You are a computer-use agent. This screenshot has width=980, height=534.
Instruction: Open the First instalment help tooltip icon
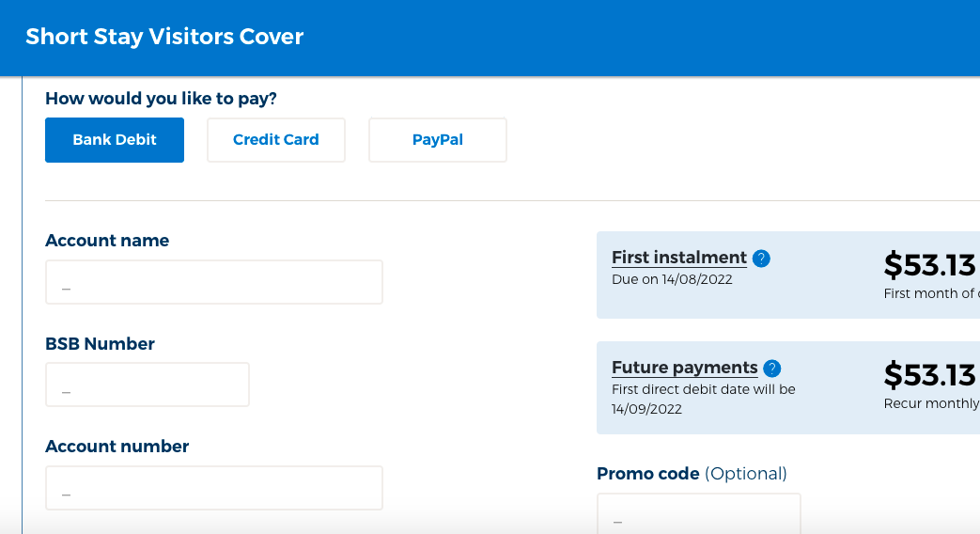pyautogui.click(x=761, y=259)
